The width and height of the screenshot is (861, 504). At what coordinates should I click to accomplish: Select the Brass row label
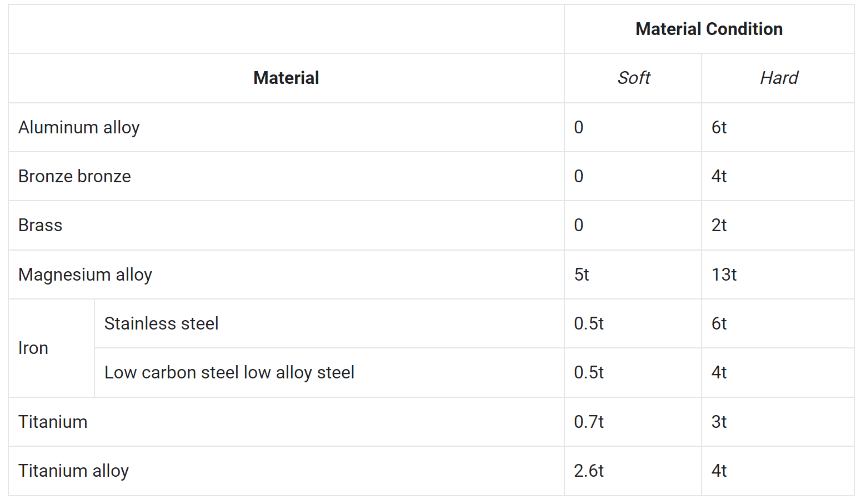click(x=40, y=225)
